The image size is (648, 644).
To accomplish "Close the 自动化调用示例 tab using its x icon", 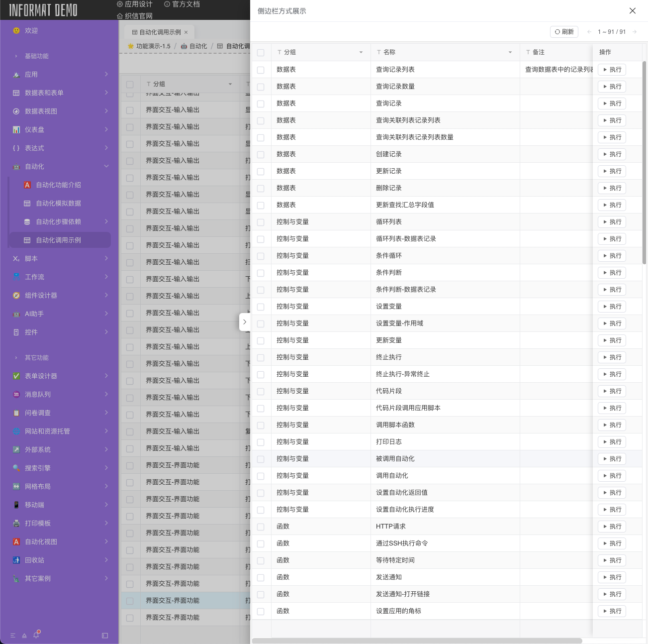I will (186, 32).
